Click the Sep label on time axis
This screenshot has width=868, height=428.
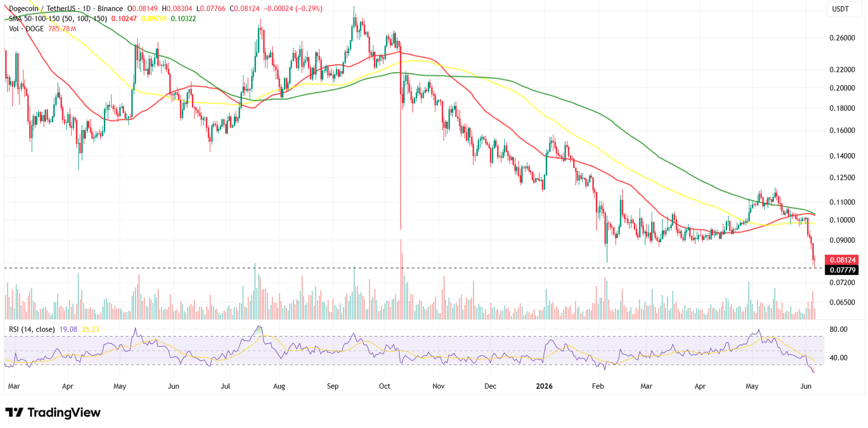(x=333, y=386)
